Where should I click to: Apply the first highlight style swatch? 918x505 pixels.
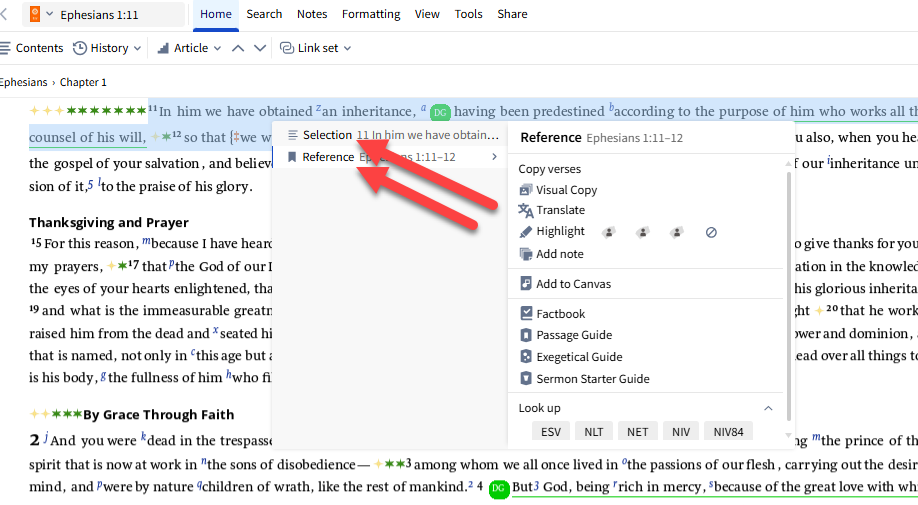[x=609, y=232]
